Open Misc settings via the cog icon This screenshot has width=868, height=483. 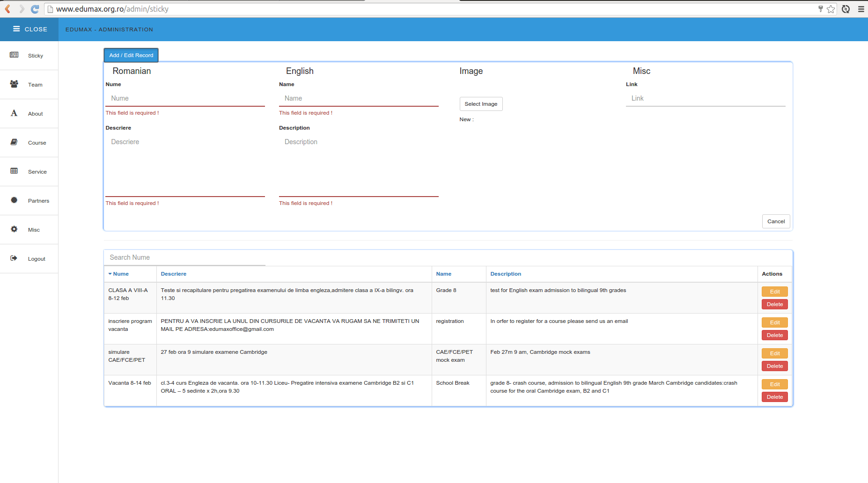tap(14, 229)
